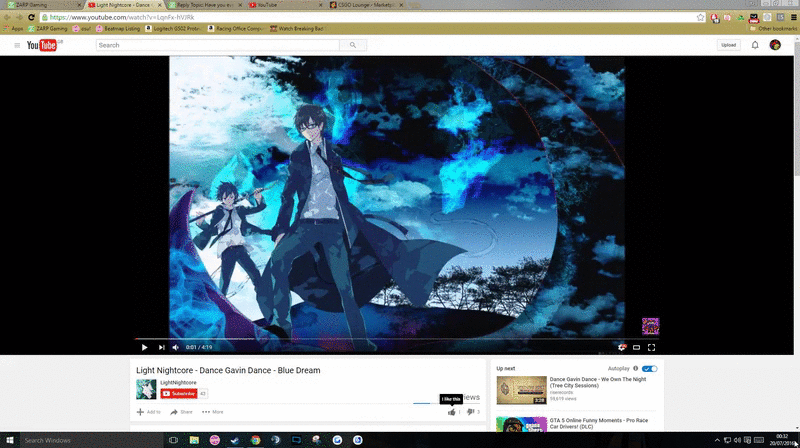Click the taskbar clock and date
The width and height of the screenshot is (800, 448).
(x=782, y=440)
